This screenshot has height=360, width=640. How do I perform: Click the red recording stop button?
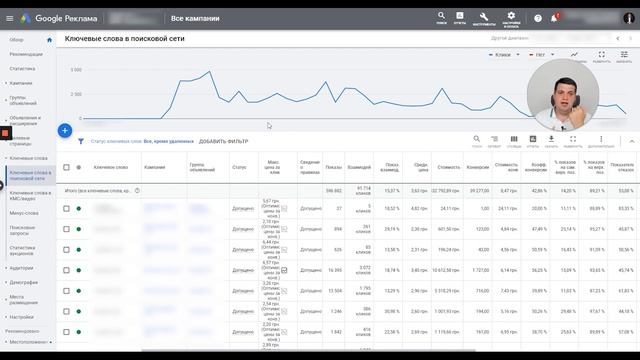point(5,133)
